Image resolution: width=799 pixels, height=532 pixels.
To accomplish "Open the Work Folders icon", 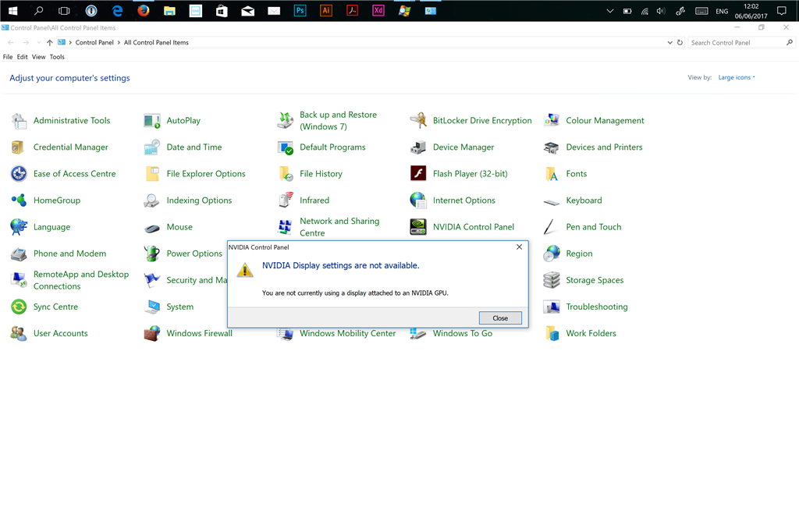I will pyautogui.click(x=552, y=333).
